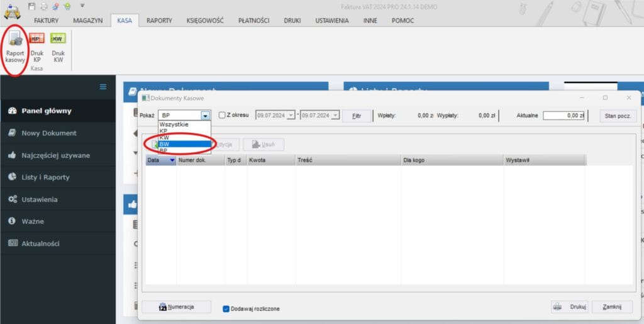
Task: Switch to the MAGAZYN ribbon tab
Action: (87, 20)
